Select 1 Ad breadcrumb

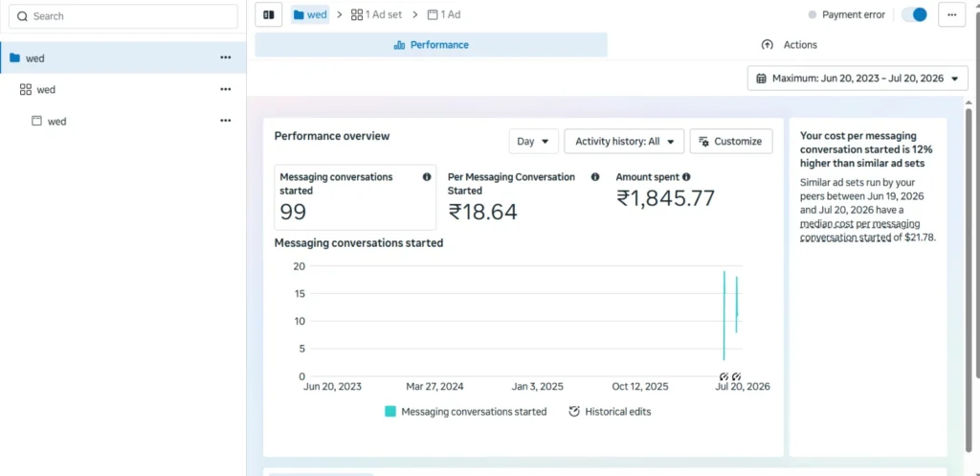tap(444, 14)
